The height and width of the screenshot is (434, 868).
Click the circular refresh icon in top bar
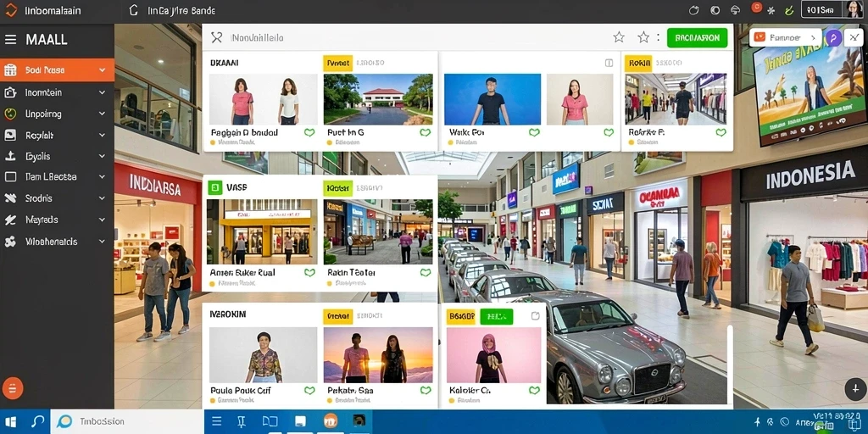coord(694,10)
